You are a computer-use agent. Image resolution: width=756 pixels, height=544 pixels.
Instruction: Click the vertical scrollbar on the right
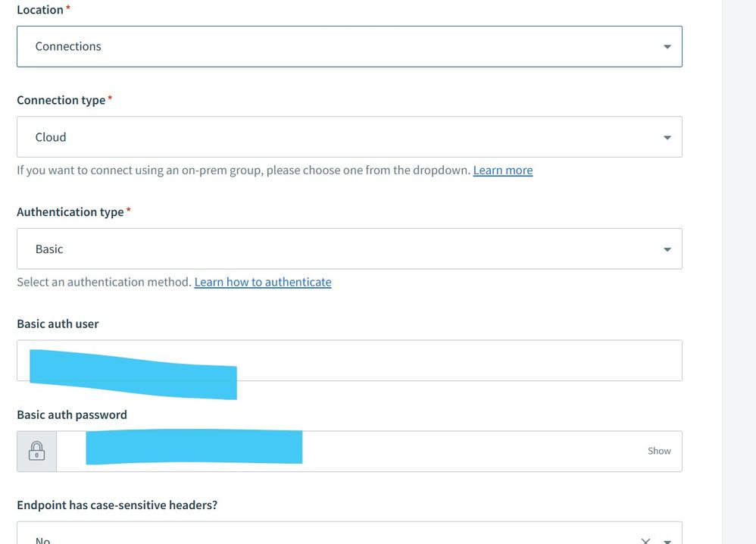coord(739,272)
